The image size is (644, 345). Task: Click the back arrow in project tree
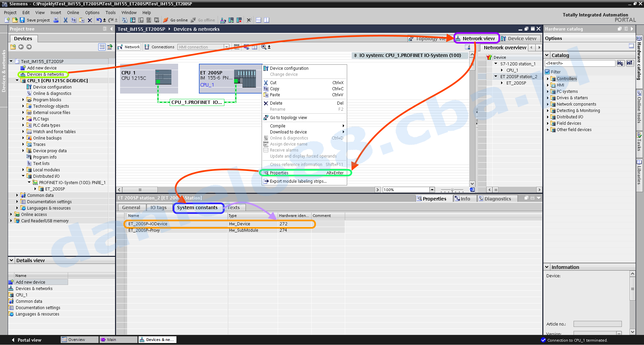click(21, 47)
